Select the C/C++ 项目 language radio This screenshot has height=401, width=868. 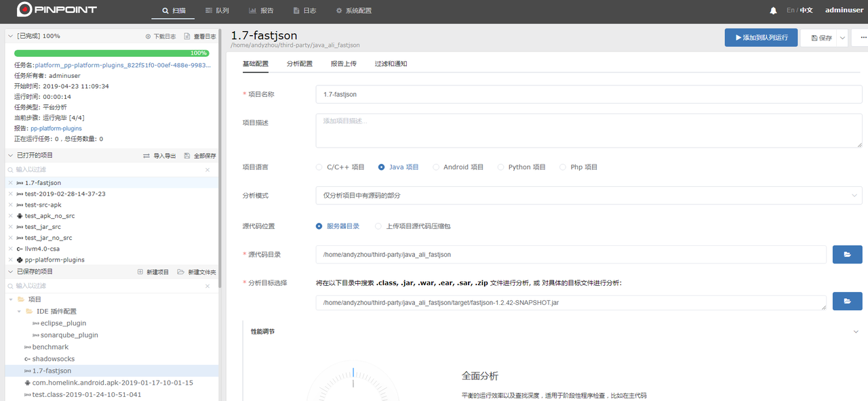coord(319,167)
